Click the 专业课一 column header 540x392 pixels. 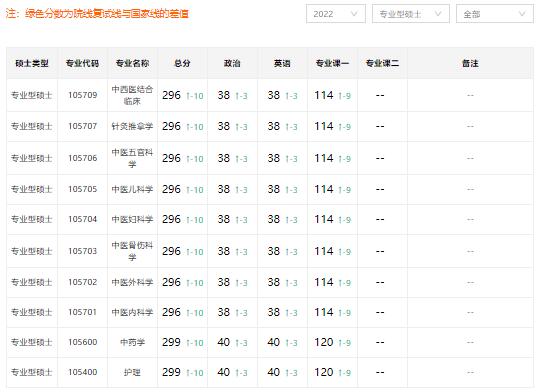click(332, 63)
